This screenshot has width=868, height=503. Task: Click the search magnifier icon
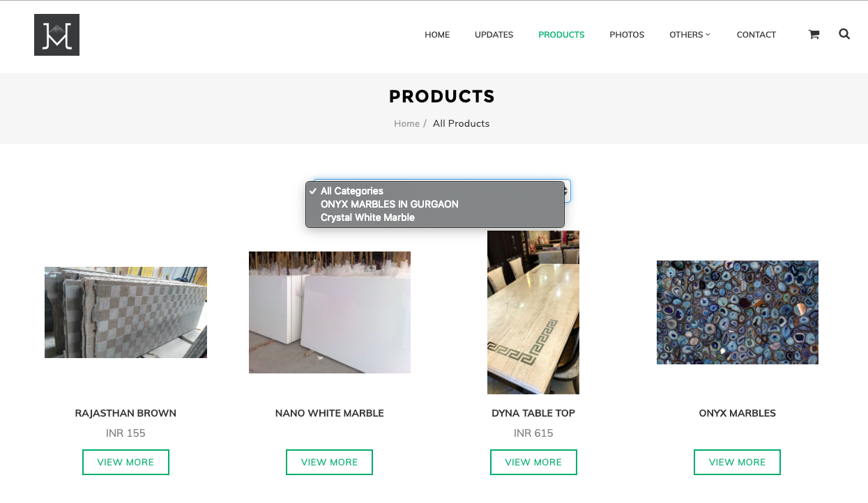[x=844, y=33]
